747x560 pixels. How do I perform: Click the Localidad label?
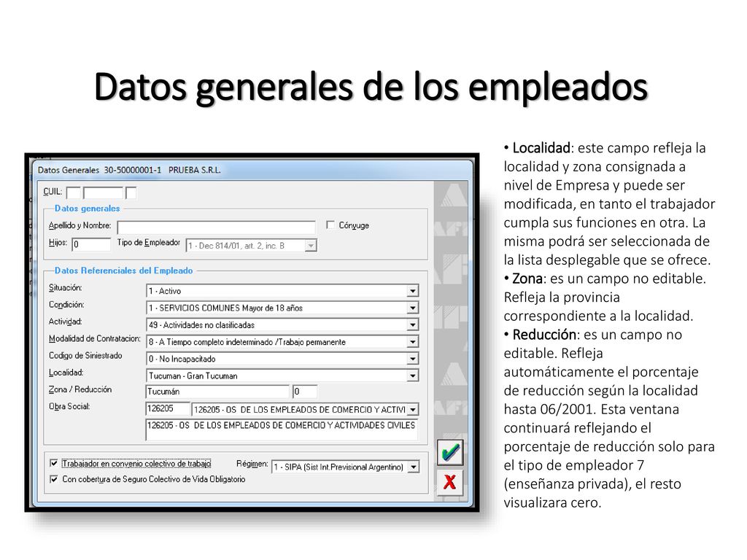[x=66, y=373]
